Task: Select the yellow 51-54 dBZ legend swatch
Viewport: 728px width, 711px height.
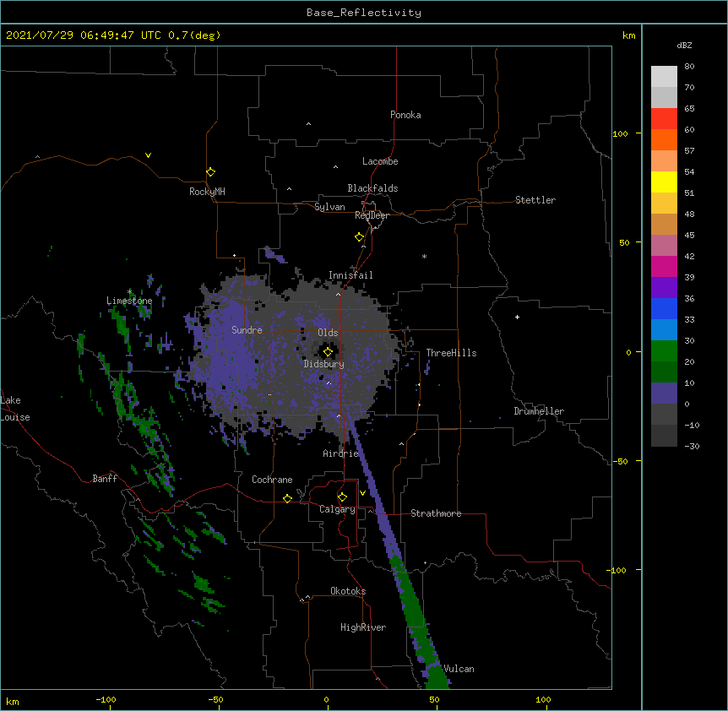Action: tap(664, 182)
